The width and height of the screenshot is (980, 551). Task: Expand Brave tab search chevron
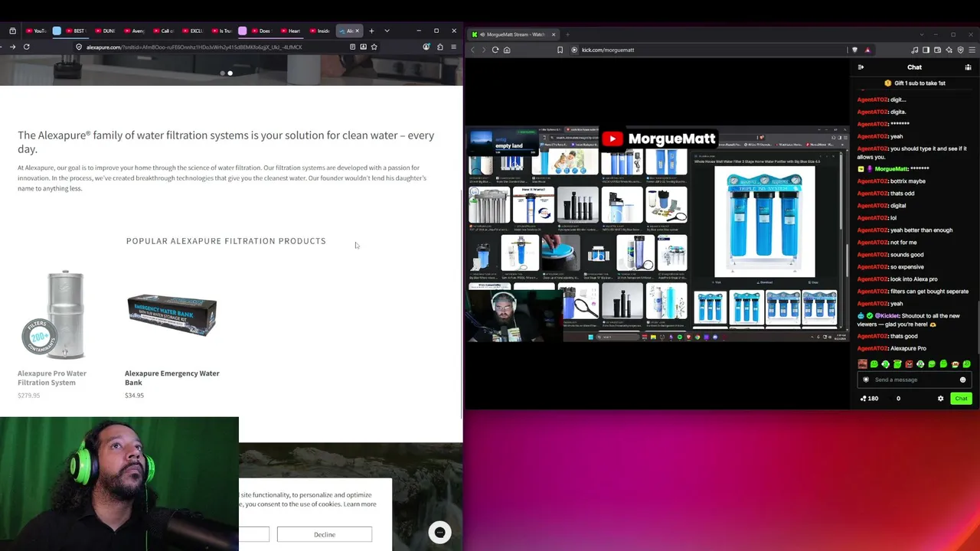tap(921, 34)
